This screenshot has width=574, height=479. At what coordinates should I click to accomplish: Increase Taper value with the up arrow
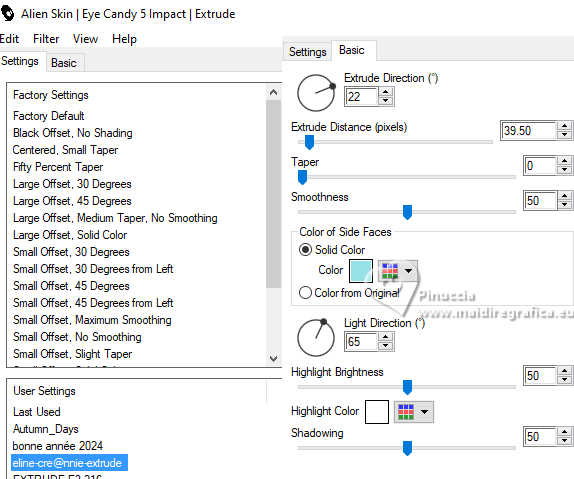click(x=564, y=161)
